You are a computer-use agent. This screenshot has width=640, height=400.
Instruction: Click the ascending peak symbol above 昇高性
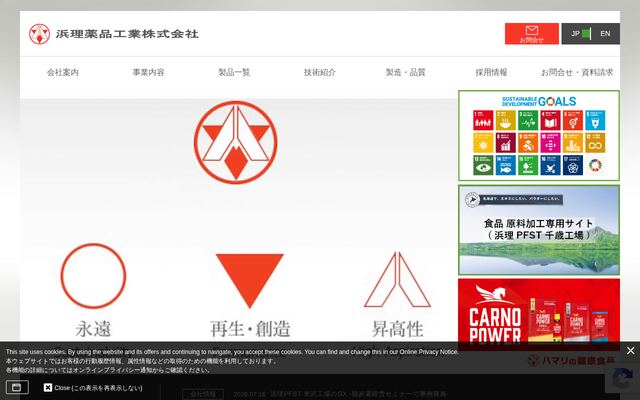(x=397, y=280)
